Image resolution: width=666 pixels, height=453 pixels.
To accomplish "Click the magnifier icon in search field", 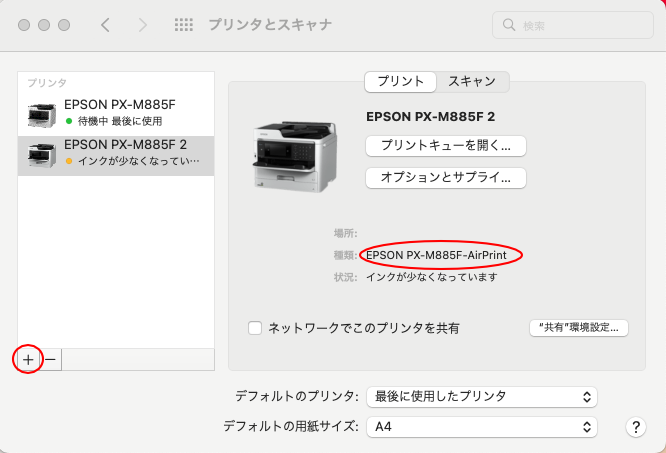I will (508, 25).
